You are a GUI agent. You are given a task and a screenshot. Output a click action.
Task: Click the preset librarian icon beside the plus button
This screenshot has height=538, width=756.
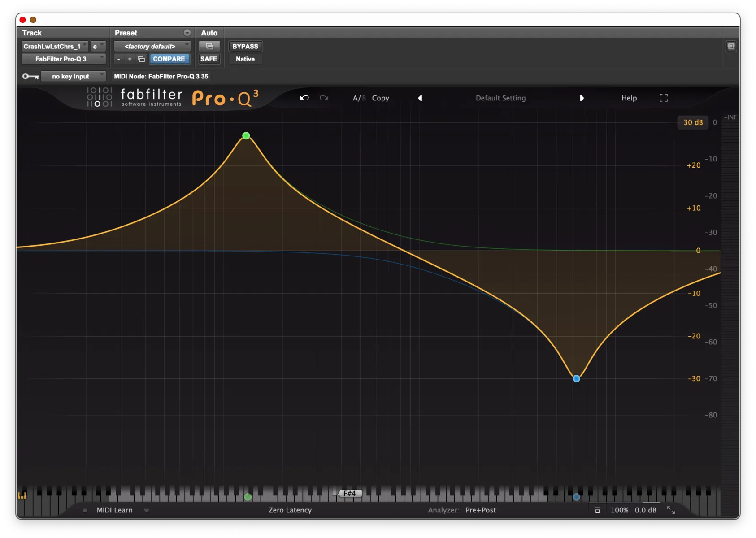click(x=141, y=59)
